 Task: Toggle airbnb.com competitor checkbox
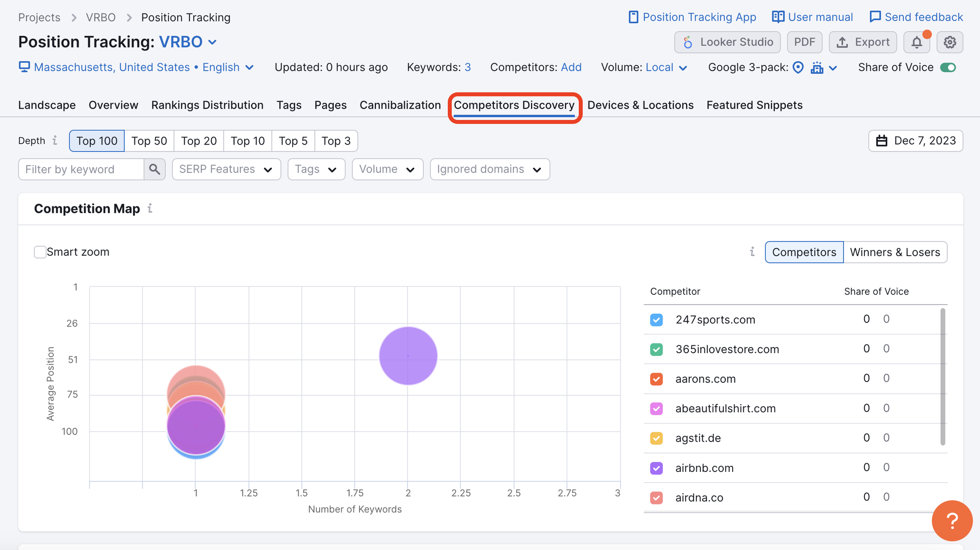[657, 467]
